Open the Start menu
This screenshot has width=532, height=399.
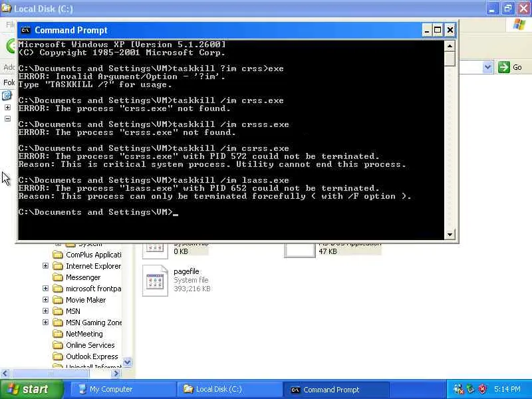31,389
